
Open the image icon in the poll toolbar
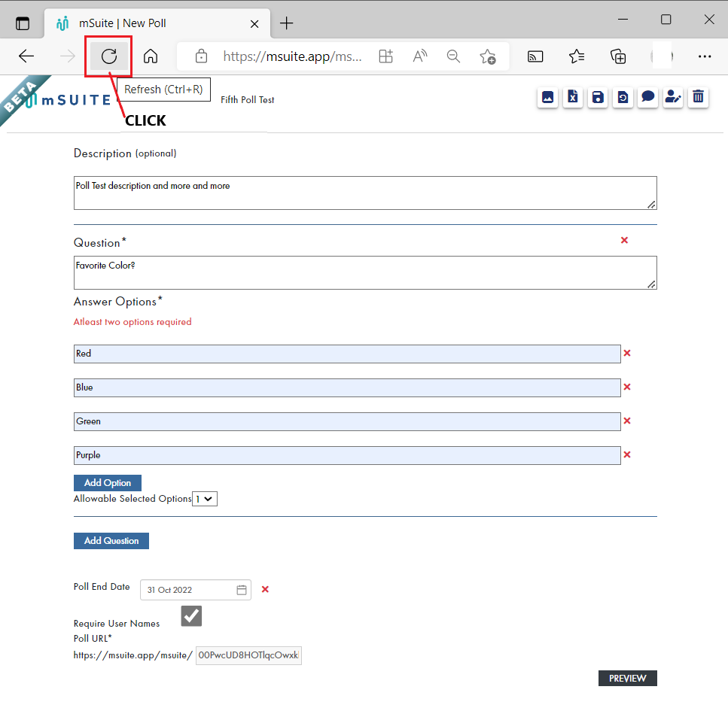tap(547, 97)
